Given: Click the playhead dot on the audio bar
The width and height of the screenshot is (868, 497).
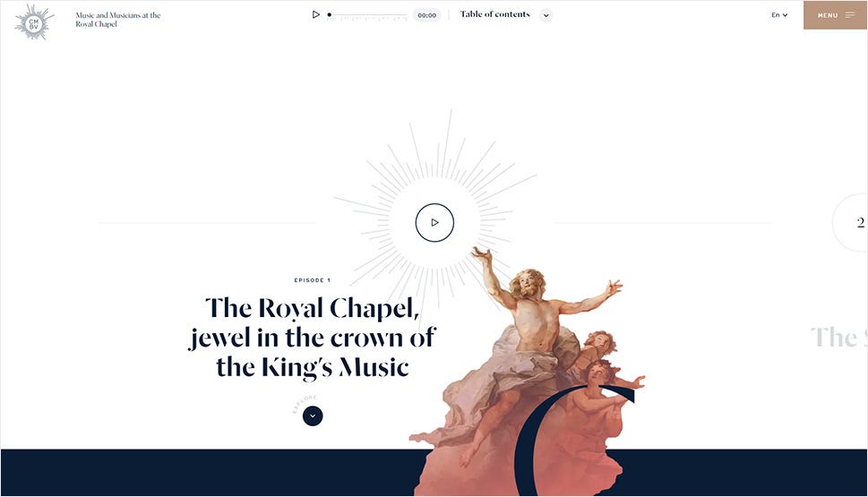Looking at the screenshot, I should 330,15.
